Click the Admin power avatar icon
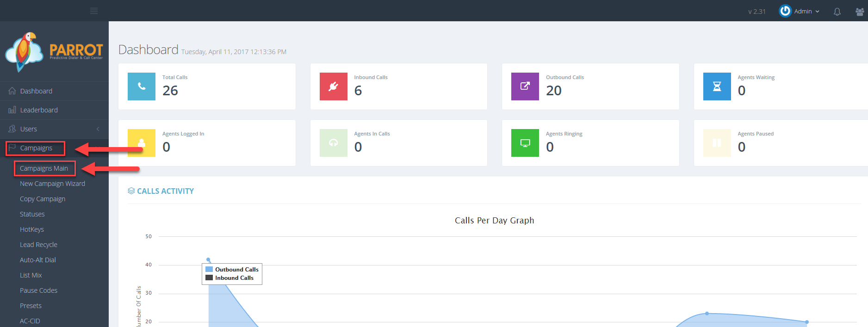The height and width of the screenshot is (327, 868). (785, 11)
